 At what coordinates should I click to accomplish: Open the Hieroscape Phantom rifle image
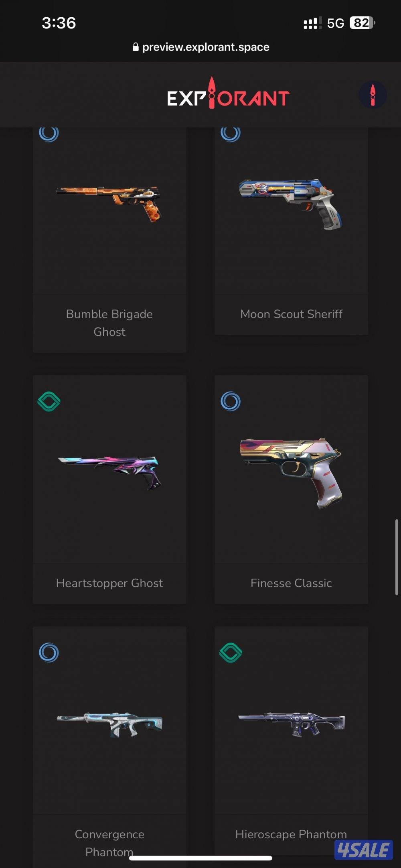pyautogui.click(x=292, y=724)
